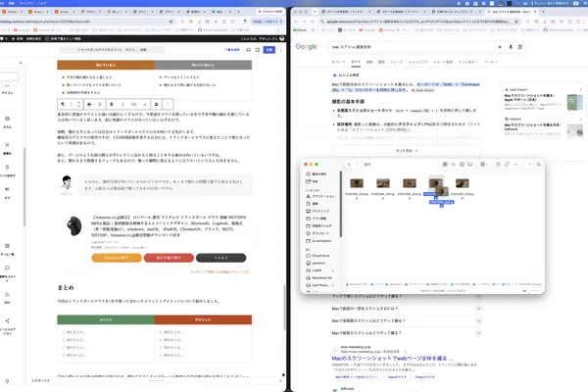Open block toolbar options kebab
This screenshot has height=392, width=588.
(168, 104)
